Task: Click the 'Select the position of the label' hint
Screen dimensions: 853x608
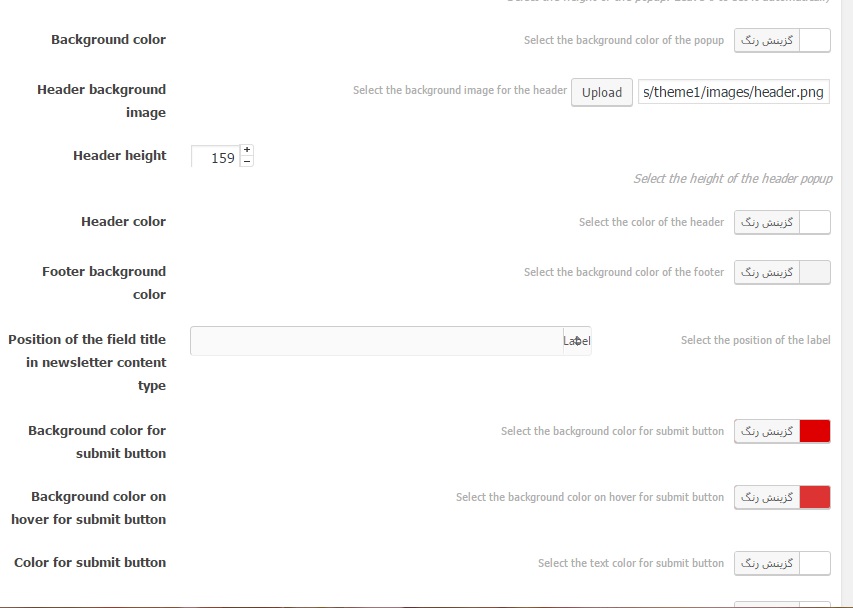Action: (x=756, y=340)
